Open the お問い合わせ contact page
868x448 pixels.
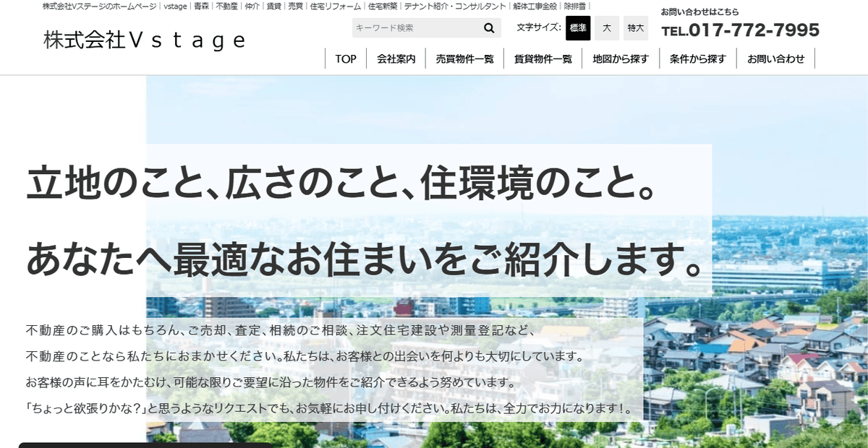tap(775, 59)
